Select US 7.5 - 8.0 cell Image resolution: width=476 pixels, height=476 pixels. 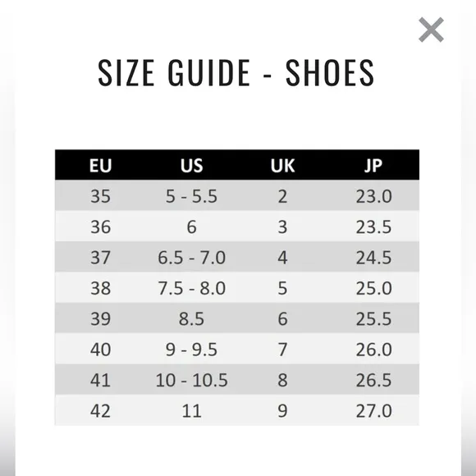tap(191, 288)
